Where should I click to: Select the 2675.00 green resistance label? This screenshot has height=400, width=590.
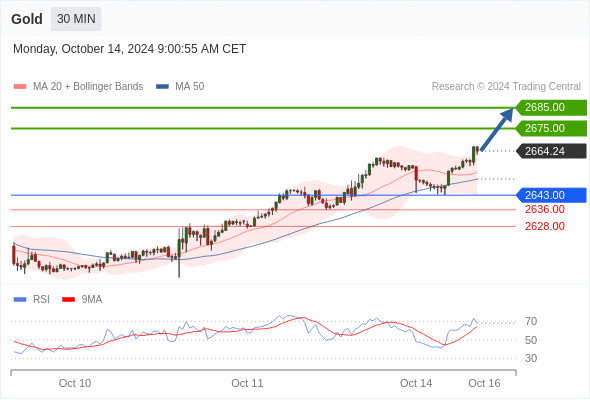point(551,128)
